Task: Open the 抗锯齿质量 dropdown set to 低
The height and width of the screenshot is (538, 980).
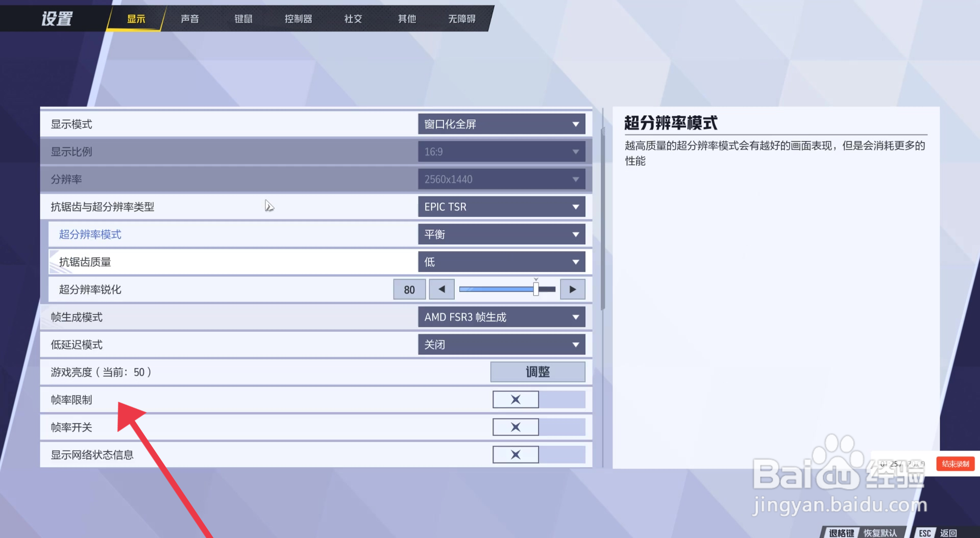Action: click(x=502, y=262)
